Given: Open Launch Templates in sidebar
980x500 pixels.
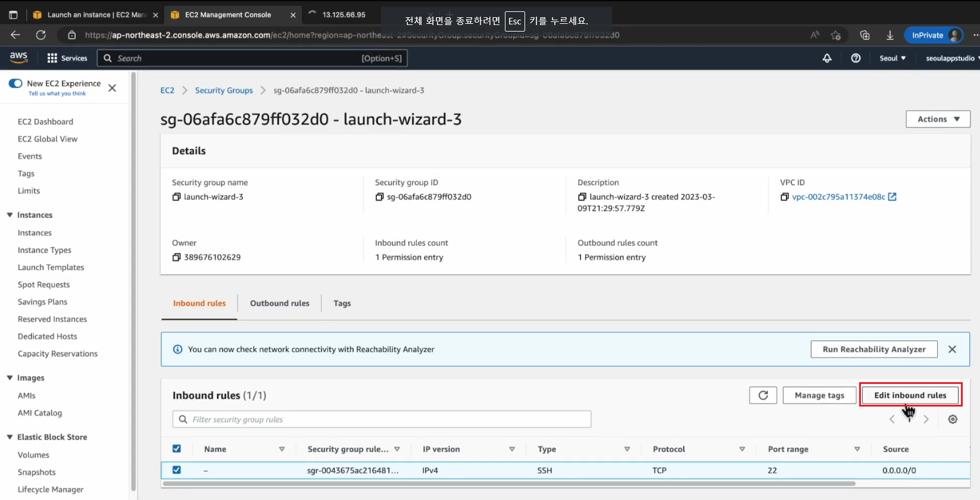Looking at the screenshot, I should pos(51,267).
